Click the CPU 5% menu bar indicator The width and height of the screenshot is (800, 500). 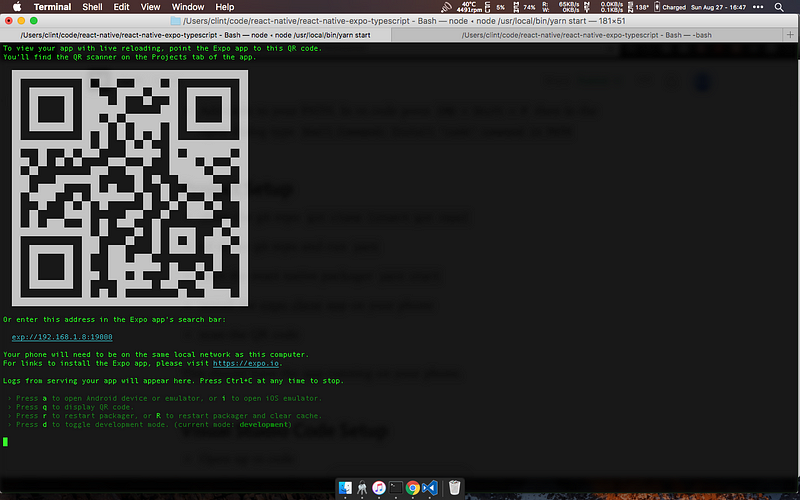tap(496, 7)
